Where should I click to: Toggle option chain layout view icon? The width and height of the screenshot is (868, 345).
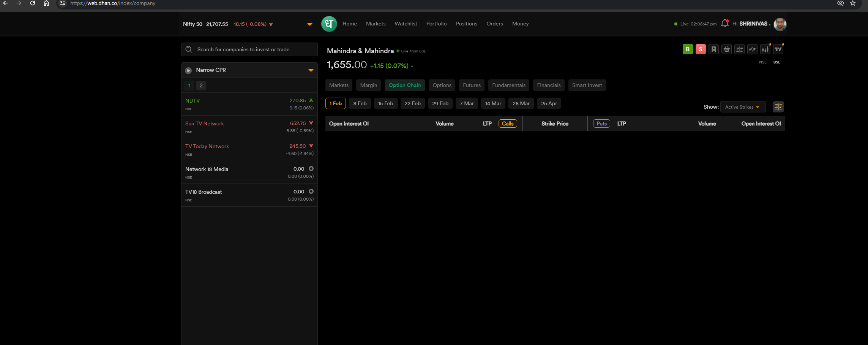pos(778,107)
